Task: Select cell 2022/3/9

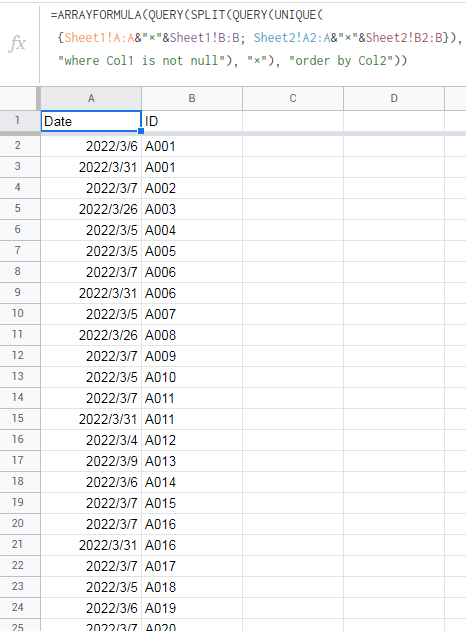Action: (x=91, y=461)
